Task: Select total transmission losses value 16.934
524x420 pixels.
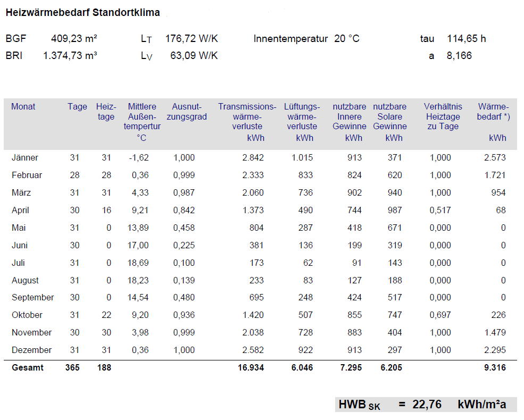Action: 251,368
